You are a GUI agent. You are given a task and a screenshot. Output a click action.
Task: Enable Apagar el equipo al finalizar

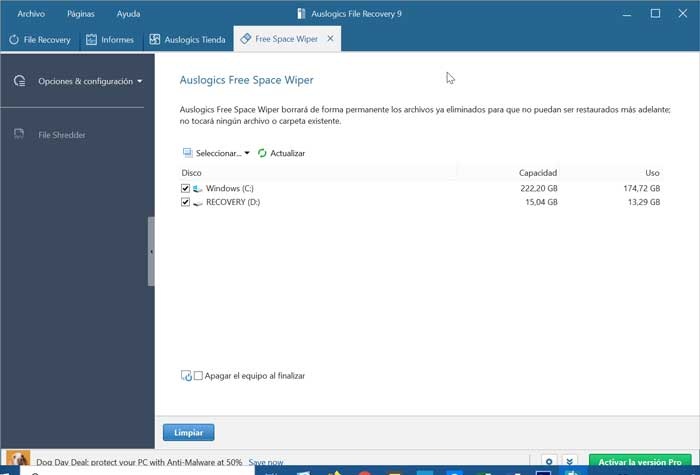198,375
